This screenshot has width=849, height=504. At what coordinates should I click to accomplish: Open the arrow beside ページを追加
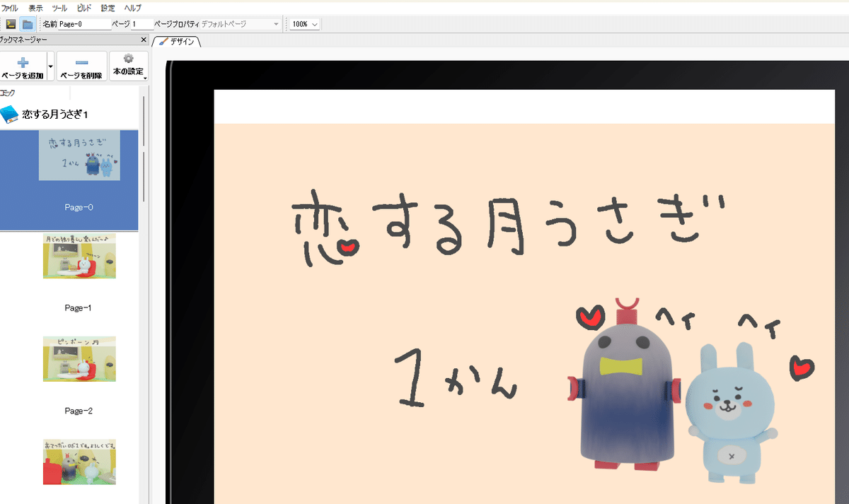click(50, 66)
